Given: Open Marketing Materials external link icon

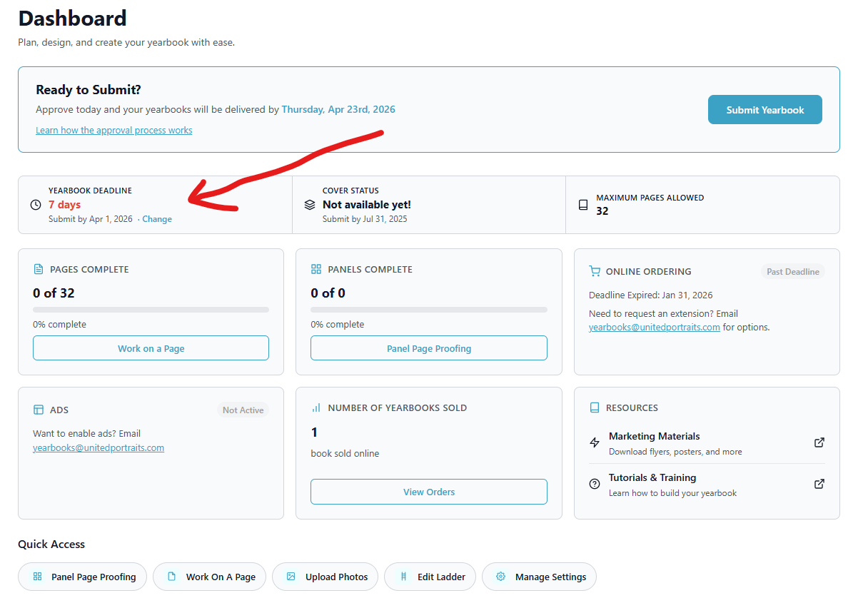Looking at the screenshot, I should (x=819, y=442).
